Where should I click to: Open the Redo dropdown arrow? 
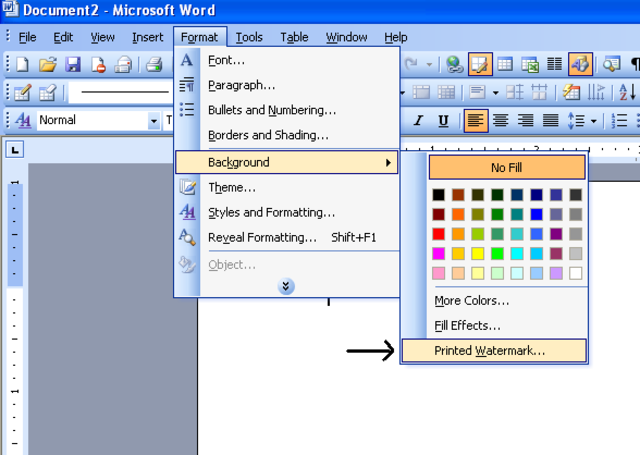tap(429, 64)
